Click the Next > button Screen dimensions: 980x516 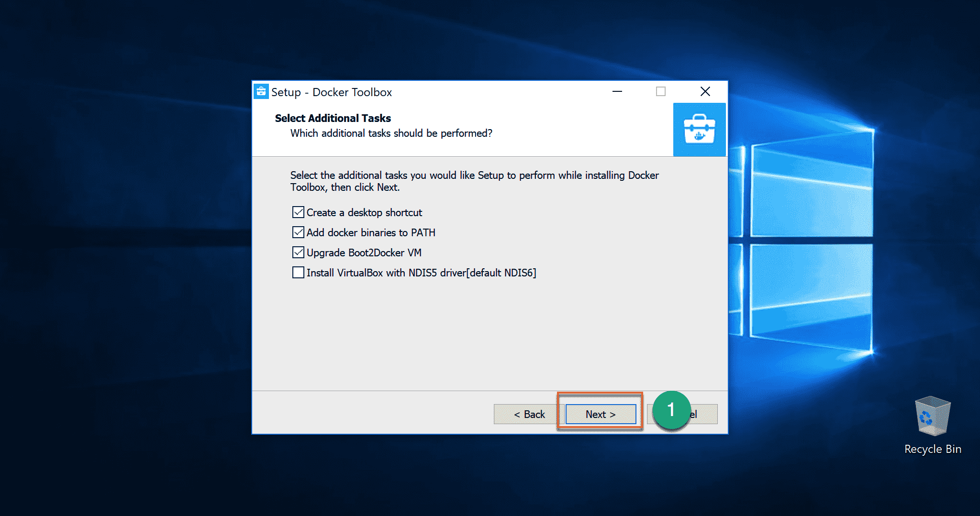pos(601,414)
